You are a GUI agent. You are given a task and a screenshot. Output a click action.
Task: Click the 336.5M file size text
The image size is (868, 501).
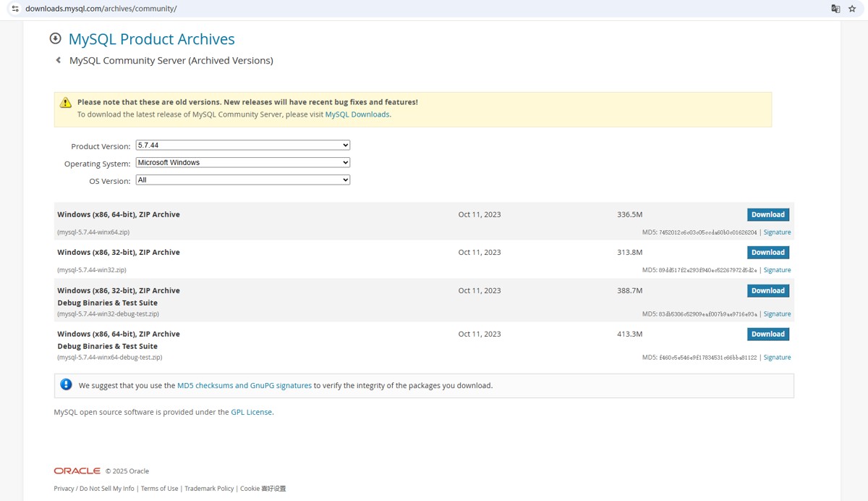pos(630,214)
